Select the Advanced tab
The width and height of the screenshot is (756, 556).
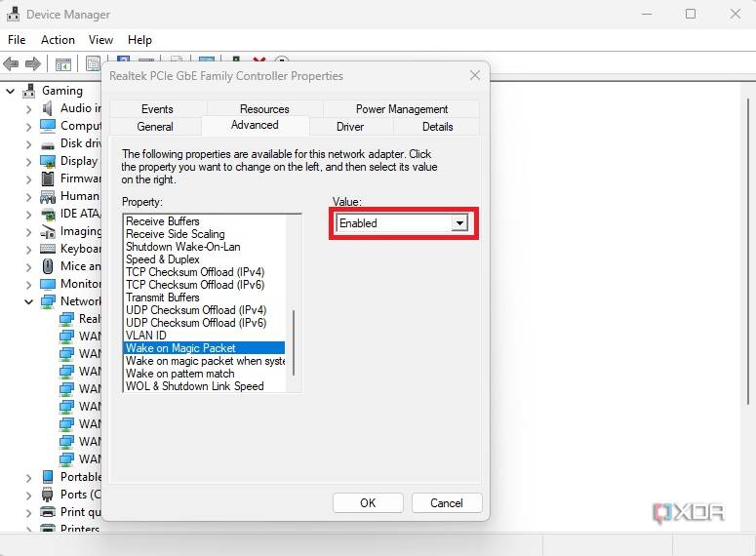click(x=255, y=126)
